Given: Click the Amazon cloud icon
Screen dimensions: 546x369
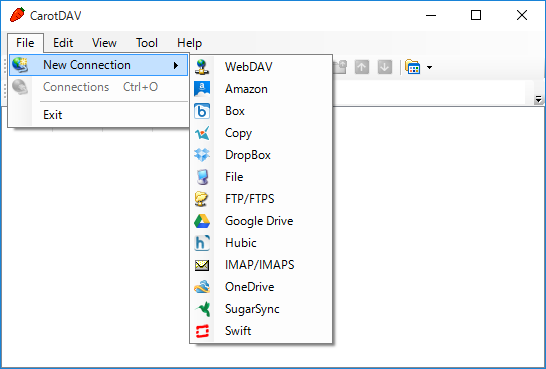Looking at the screenshot, I should 202,89.
